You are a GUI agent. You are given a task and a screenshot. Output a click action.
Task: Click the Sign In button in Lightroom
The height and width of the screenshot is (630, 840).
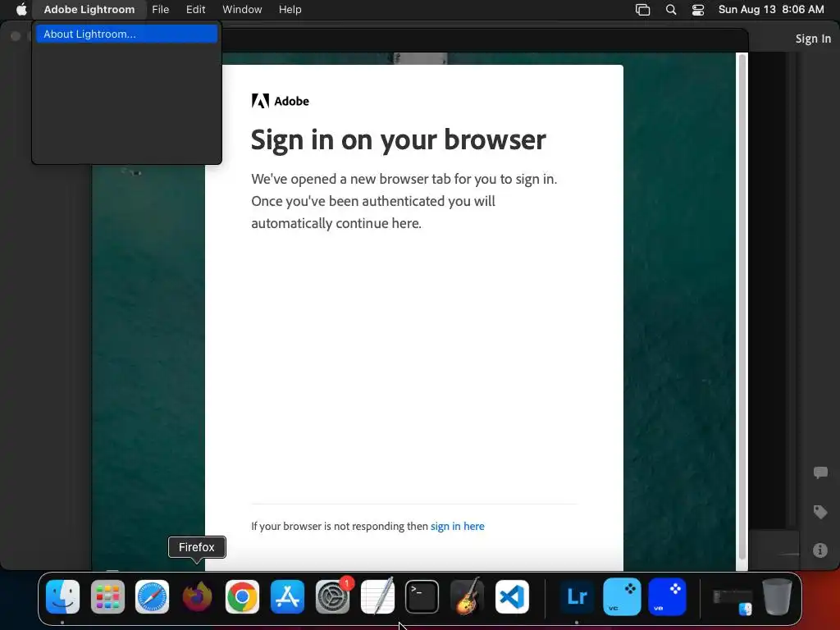coord(813,39)
